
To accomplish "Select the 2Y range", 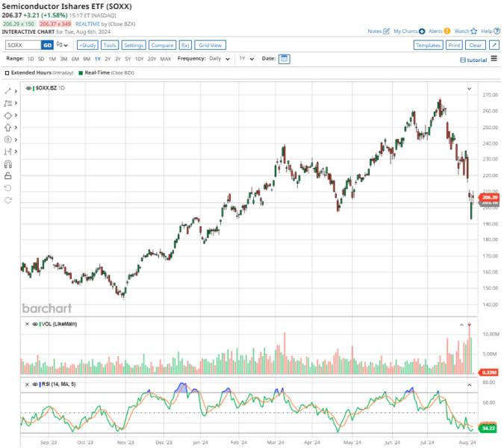I will tap(108, 59).
